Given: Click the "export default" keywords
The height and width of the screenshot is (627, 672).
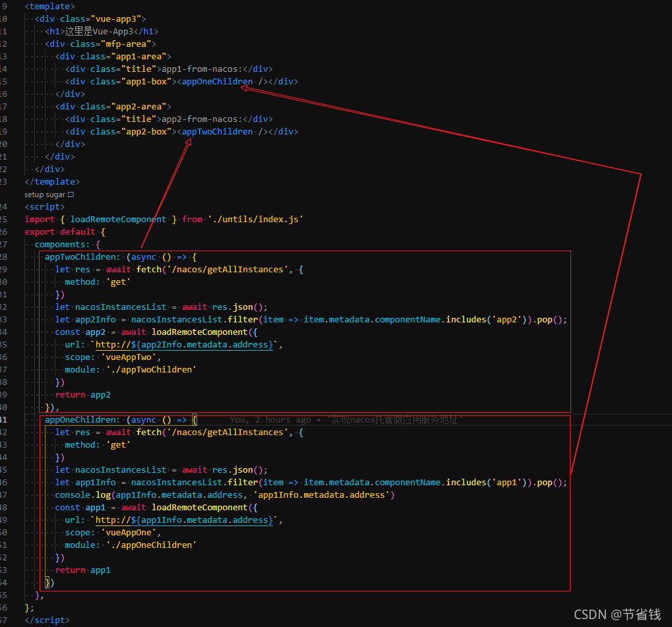Looking at the screenshot, I should coord(60,232).
